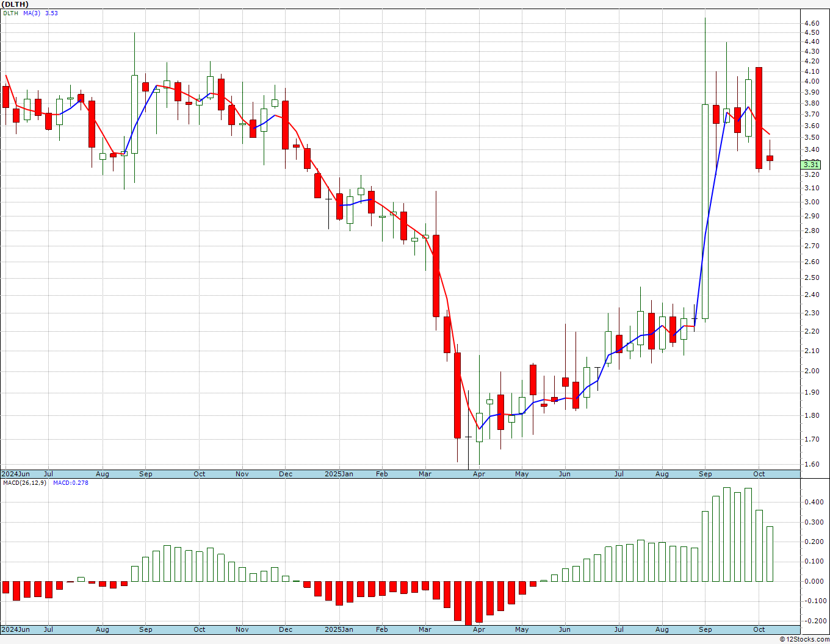Select Apr on the price chart time axis

click(x=479, y=474)
